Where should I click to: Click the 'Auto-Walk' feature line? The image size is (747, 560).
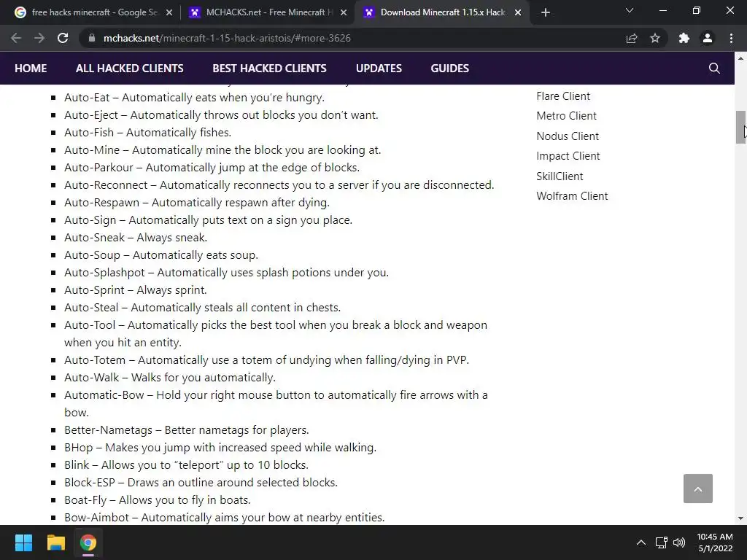(170, 378)
